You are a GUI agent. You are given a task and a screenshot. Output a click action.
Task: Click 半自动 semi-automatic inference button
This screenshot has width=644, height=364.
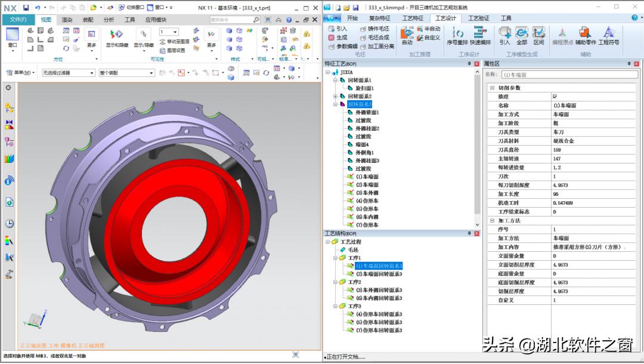click(x=429, y=29)
